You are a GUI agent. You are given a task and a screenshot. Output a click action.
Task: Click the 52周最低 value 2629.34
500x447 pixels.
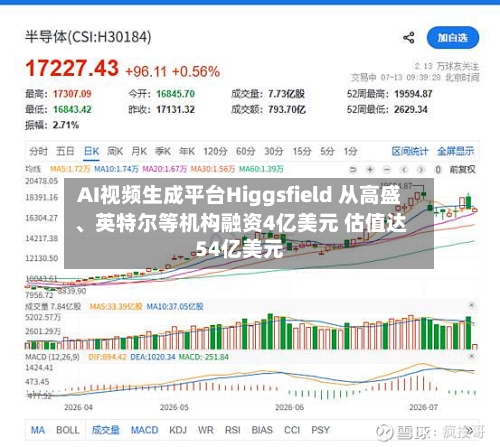[411, 110]
